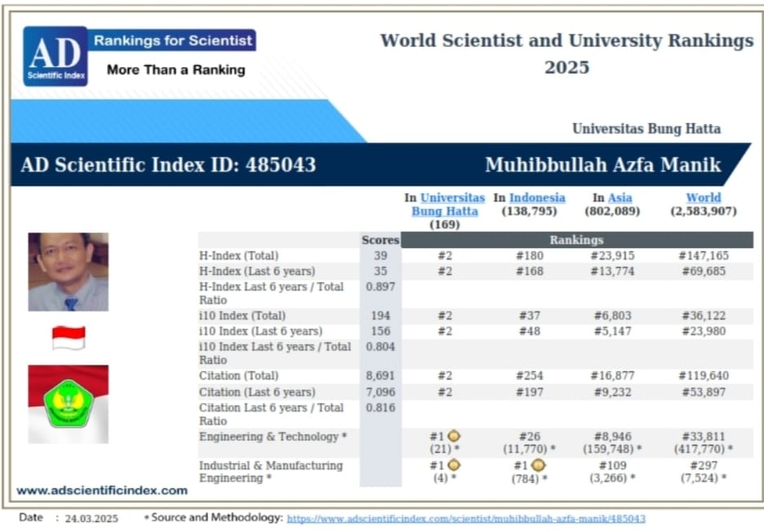Viewport: 764px width, 532px height.
Task: Select the Asia rank #5,147
Action: pos(612,331)
